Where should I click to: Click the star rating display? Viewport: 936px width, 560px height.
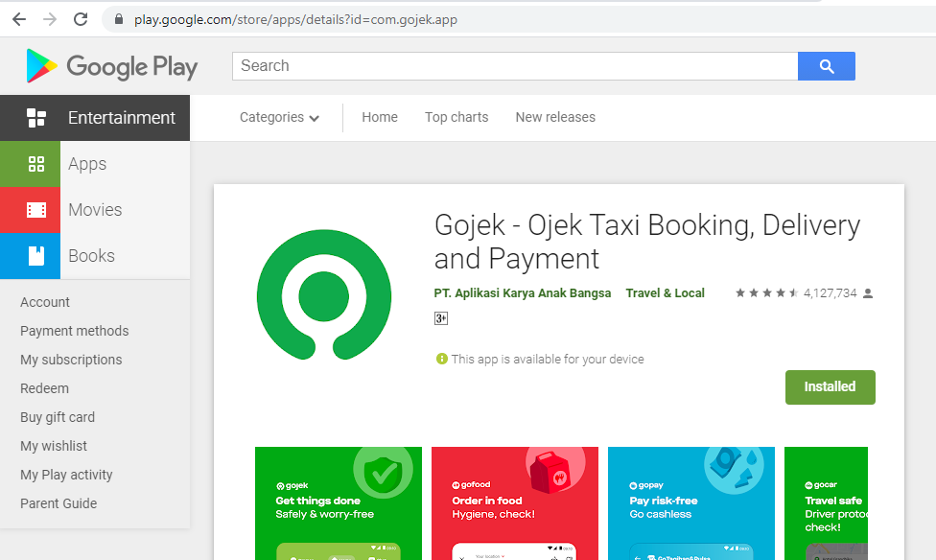click(766, 292)
